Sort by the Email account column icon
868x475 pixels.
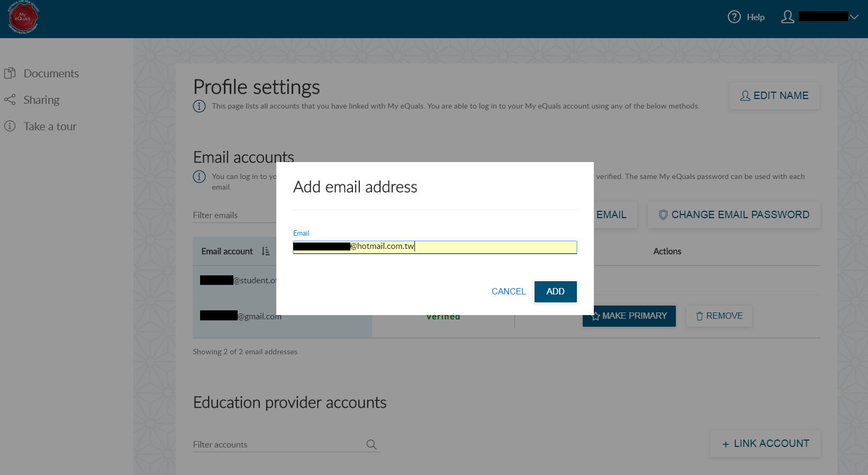pos(266,252)
